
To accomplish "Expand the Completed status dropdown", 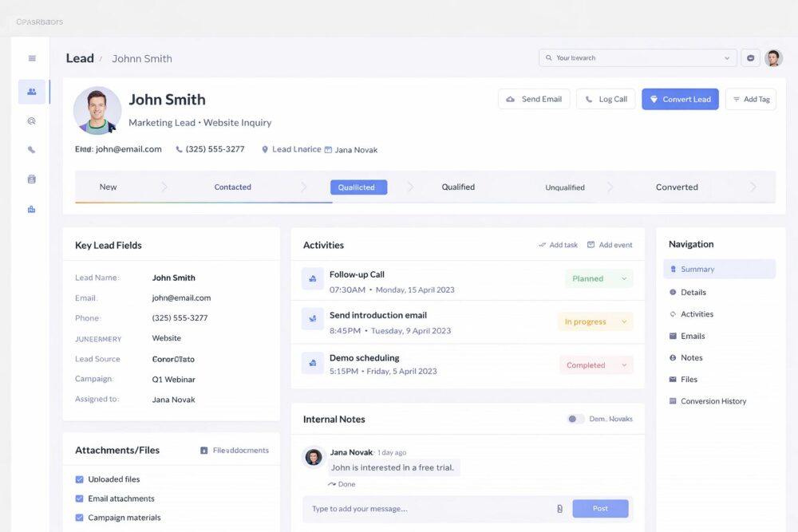I will [x=596, y=365].
